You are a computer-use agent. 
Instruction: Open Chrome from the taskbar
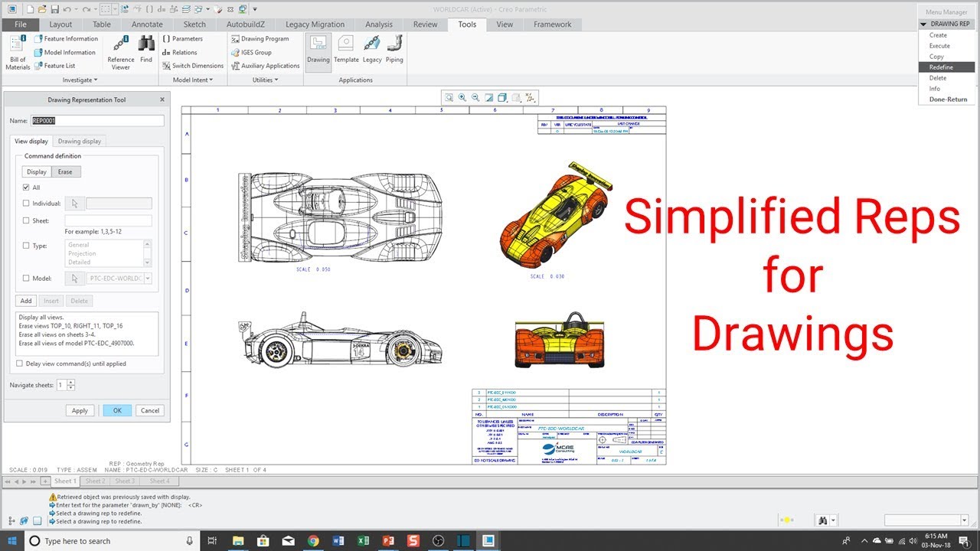click(x=313, y=541)
